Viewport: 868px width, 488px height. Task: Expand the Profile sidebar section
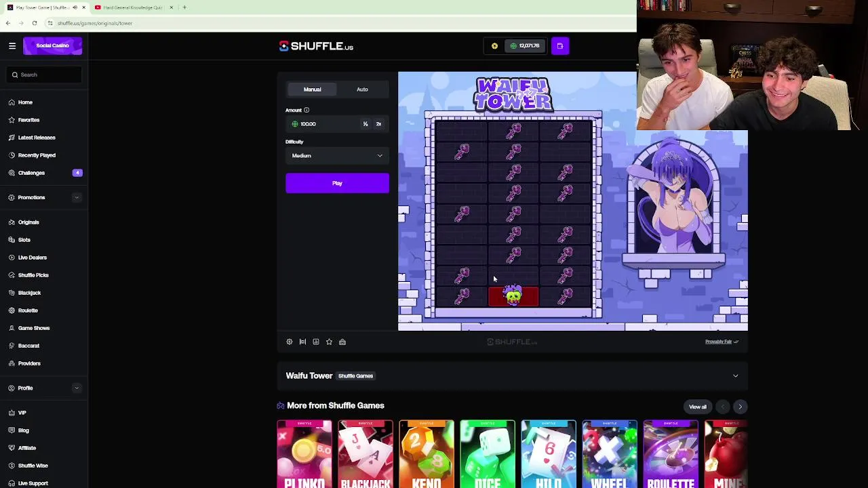(x=76, y=388)
